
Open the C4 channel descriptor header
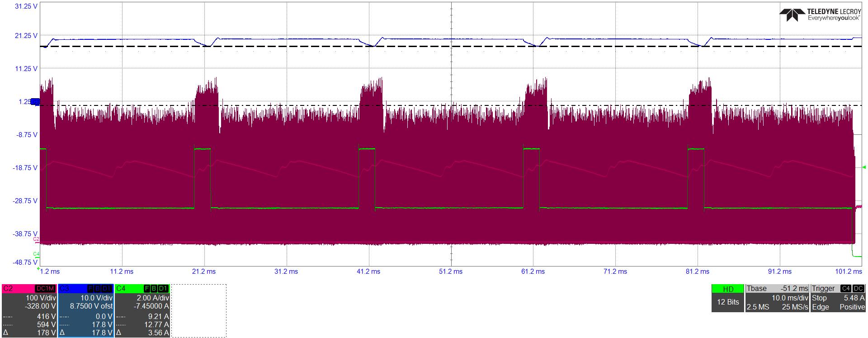pyautogui.click(x=142, y=289)
